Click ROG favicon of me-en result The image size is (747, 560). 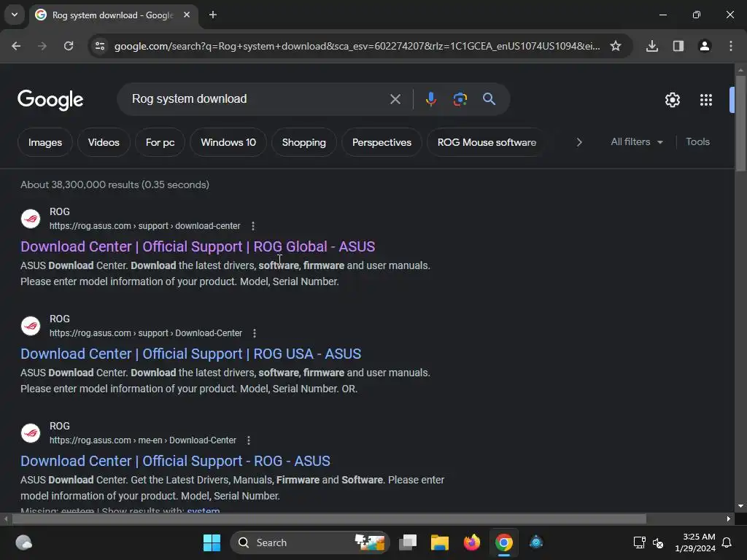[x=31, y=433]
